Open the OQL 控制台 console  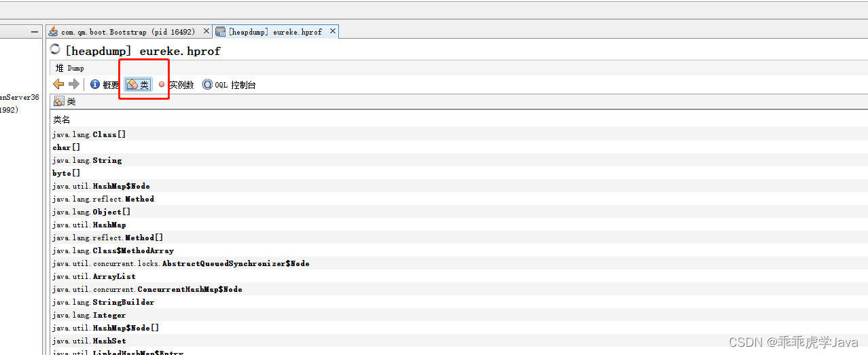(x=229, y=85)
